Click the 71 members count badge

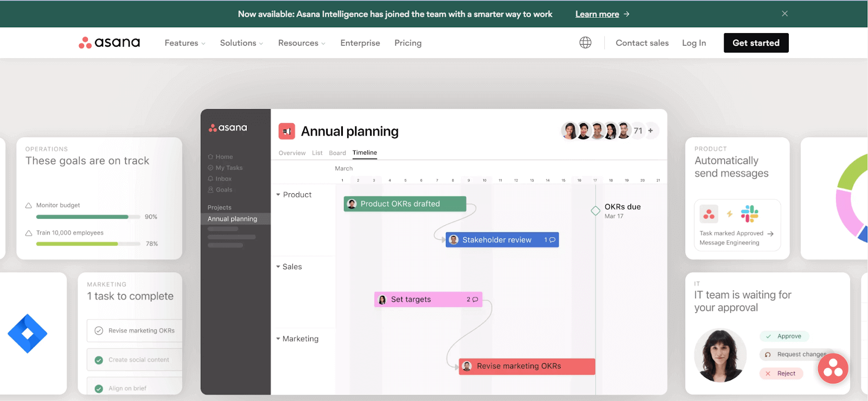tap(638, 131)
